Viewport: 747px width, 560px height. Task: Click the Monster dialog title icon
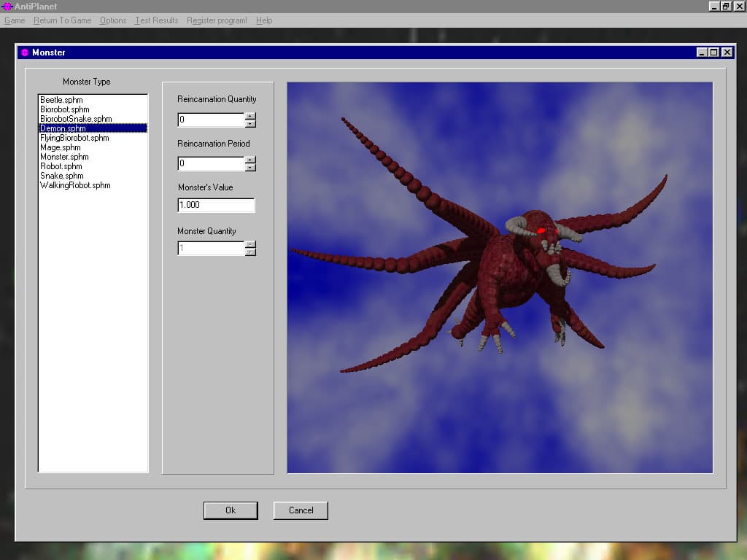(25, 52)
